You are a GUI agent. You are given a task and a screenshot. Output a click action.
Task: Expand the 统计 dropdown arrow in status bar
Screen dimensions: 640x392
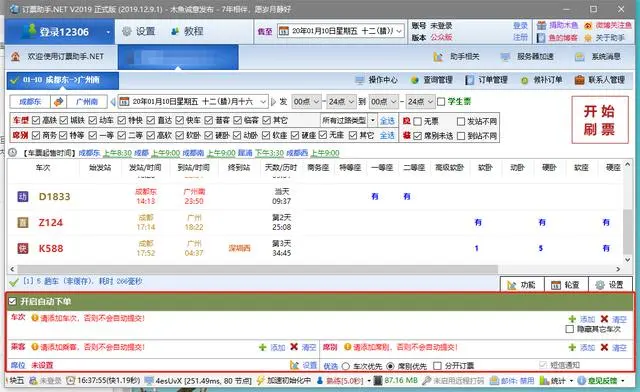point(571,381)
